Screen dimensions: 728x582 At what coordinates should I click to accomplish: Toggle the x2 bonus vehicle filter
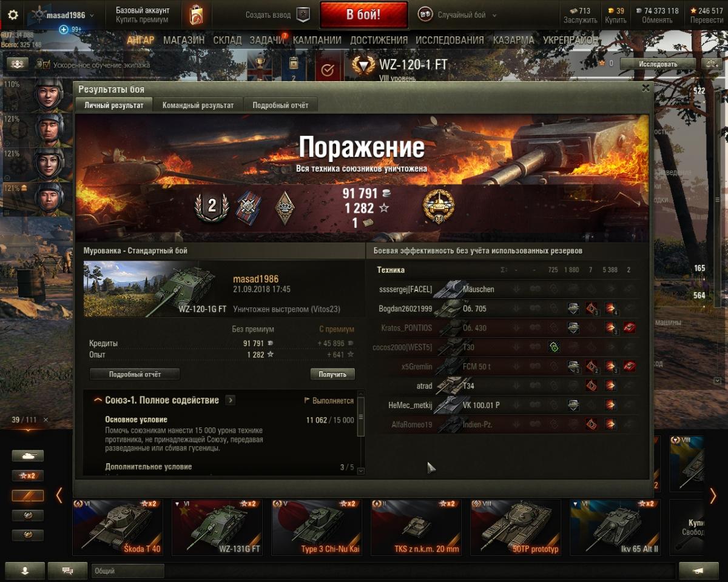(x=28, y=476)
